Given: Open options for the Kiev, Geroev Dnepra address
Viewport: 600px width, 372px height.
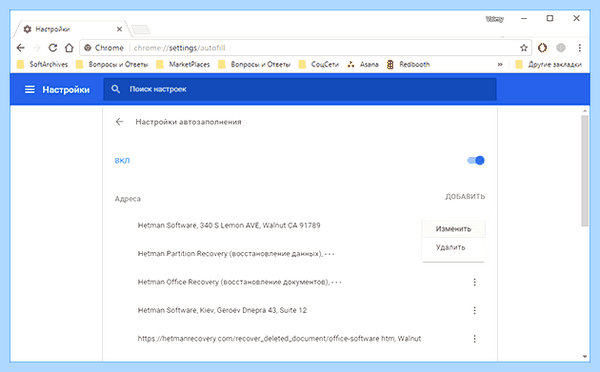Looking at the screenshot, I should [x=474, y=310].
